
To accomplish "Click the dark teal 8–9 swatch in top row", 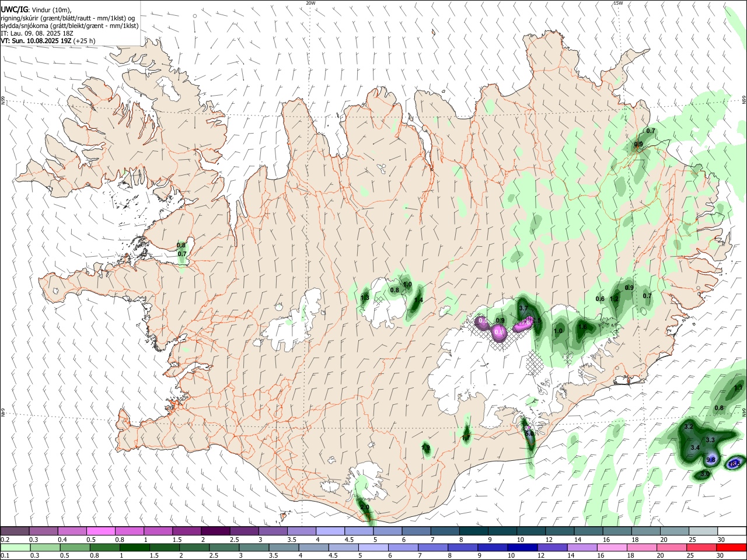I will point(474,531).
